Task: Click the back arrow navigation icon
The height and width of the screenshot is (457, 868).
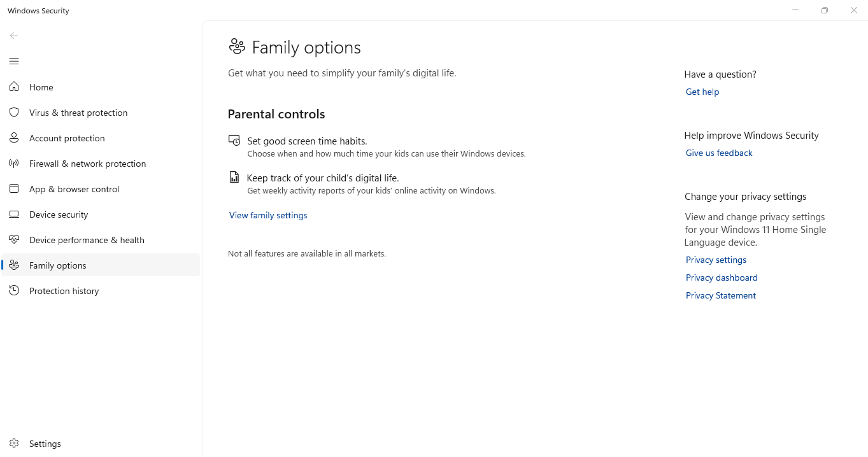Action: [14, 36]
